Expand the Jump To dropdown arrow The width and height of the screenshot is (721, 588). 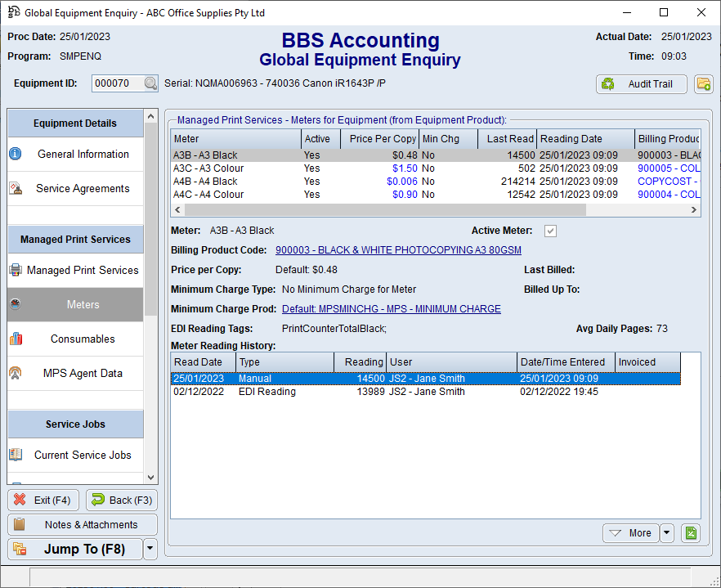(150, 550)
